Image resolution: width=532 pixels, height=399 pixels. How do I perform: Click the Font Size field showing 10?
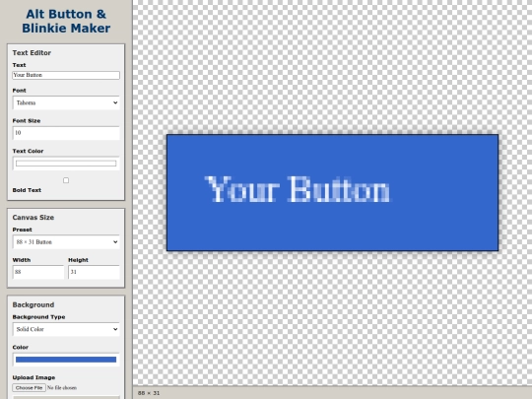click(66, 133)
